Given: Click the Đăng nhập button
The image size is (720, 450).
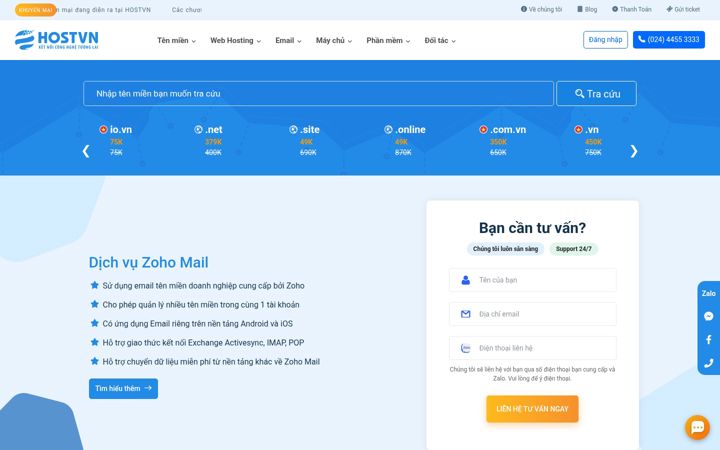Looking at the screenshot, I should [605, 40].
